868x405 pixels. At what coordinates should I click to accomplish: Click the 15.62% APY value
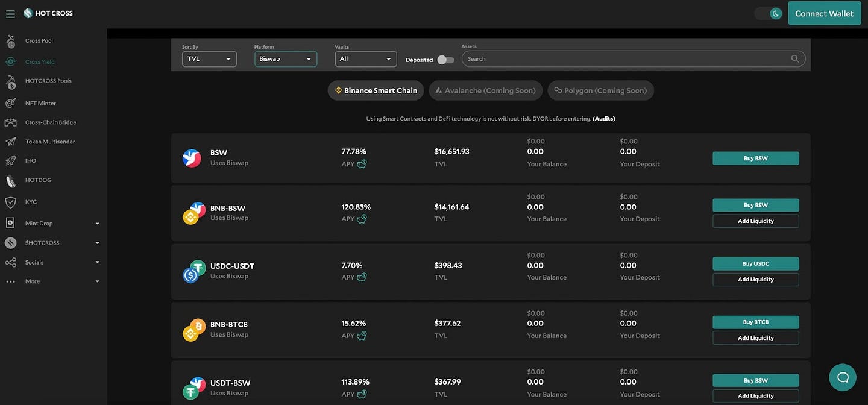coord(354,323)
